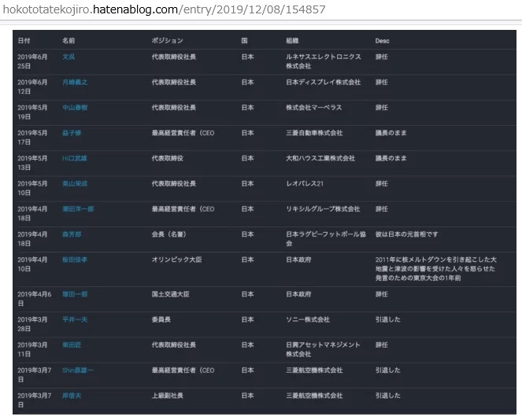
Task: Click organization ルネサスエレクトロニクス株式会社
Action: coord(324,61)
